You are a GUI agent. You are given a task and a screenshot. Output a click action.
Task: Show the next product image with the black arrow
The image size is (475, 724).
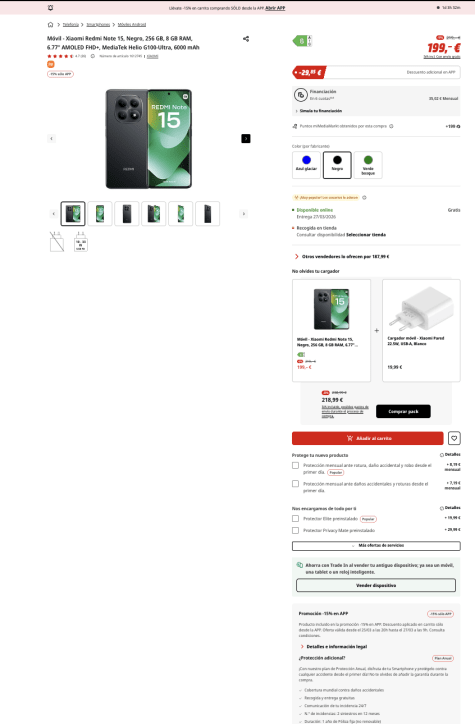246,139
